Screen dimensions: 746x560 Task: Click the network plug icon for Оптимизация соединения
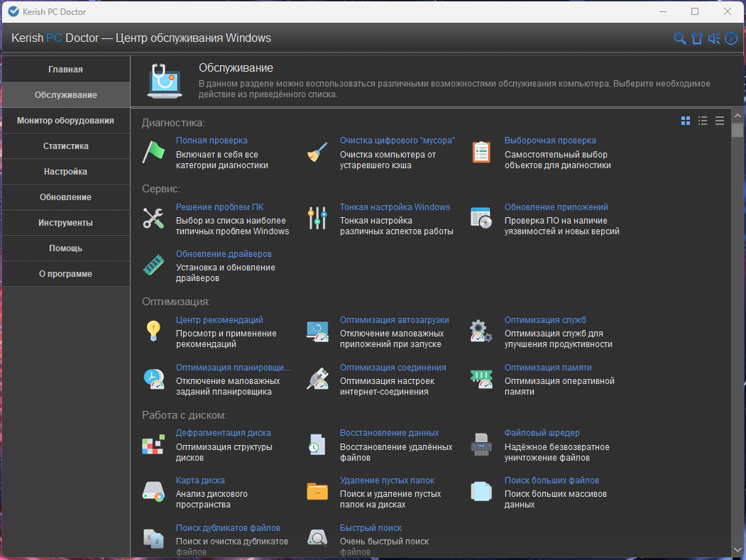pos(317,379)
